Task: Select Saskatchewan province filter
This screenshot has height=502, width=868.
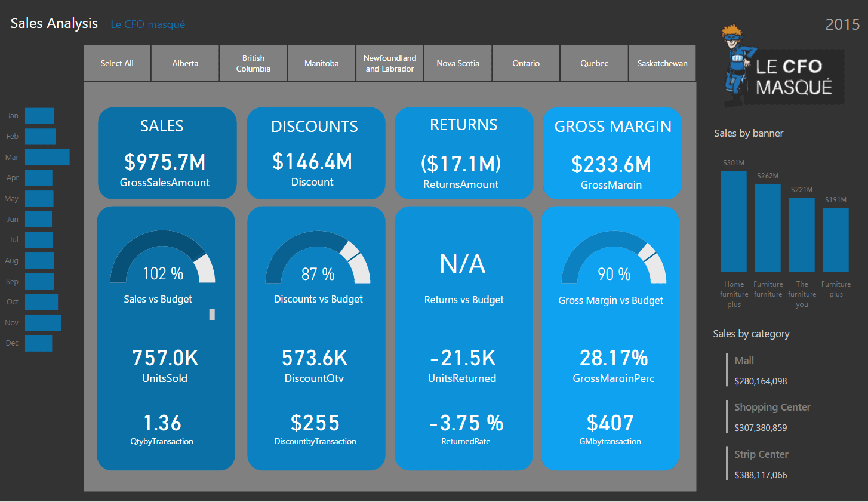Action: coord(662,63)
